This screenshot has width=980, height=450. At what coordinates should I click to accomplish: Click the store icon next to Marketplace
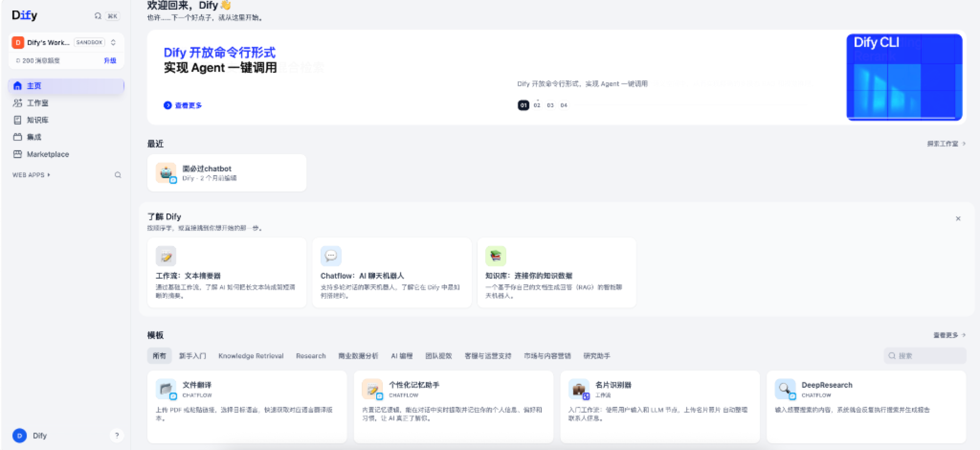pos(18,154)
